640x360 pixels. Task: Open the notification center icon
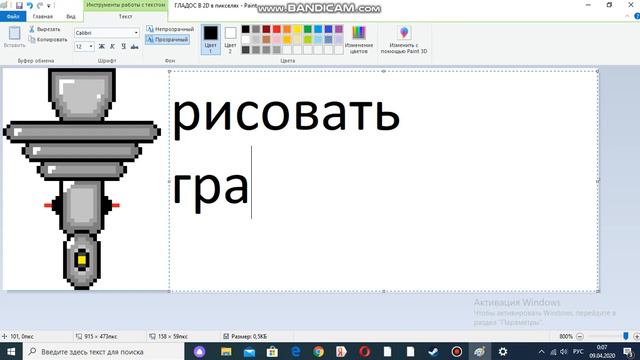click(x=629, y=351)
